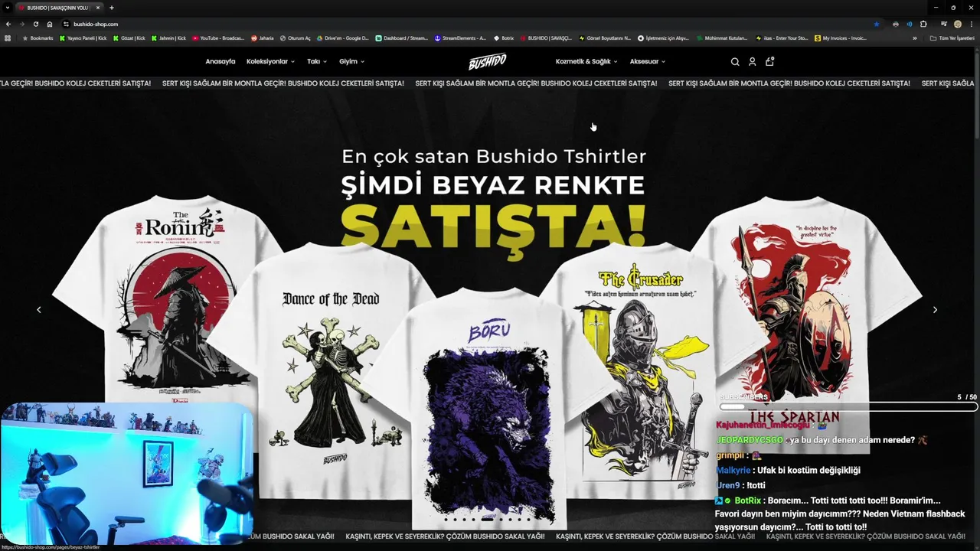Open the Chrome profile avatar
980x551 pixels.
click(x=958, y=24)
